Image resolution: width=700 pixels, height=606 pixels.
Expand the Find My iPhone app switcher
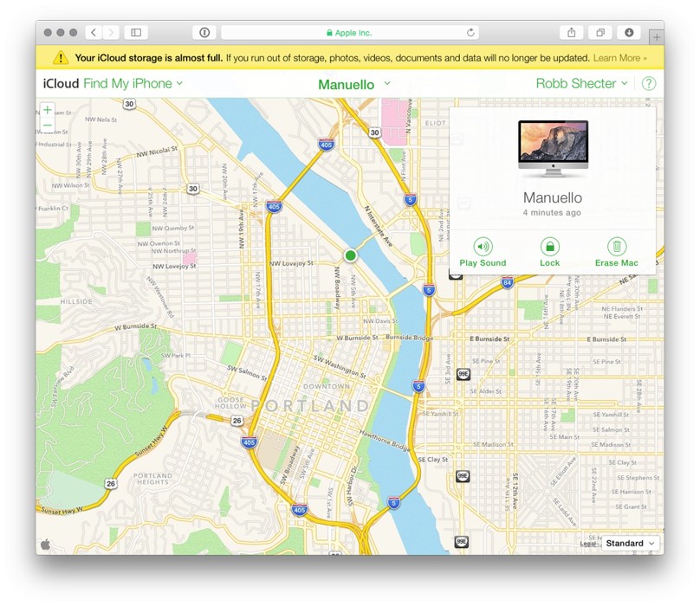(x=133, y=83)
